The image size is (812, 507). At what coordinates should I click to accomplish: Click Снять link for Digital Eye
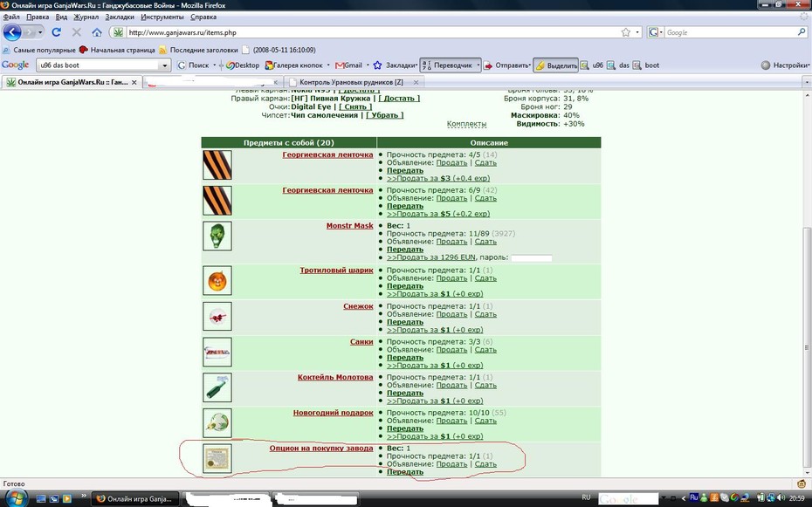[355, 106]
